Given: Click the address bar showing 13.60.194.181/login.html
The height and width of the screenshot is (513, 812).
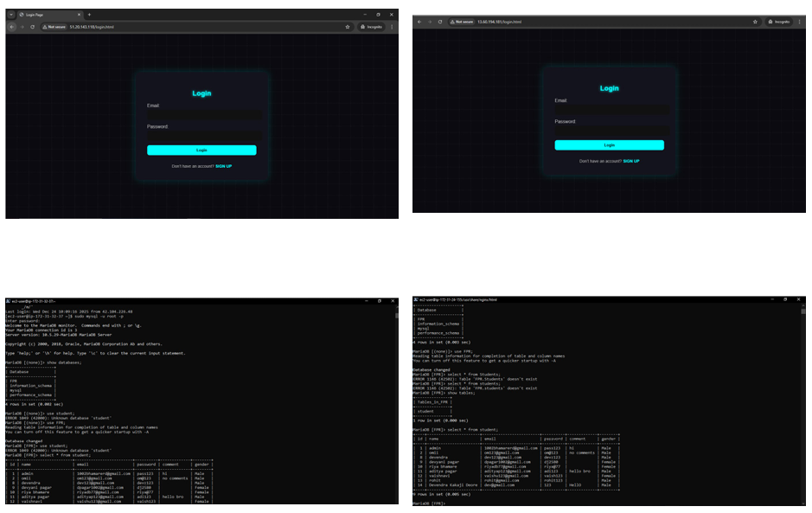Looking at the screenshot, I should 604,22.
